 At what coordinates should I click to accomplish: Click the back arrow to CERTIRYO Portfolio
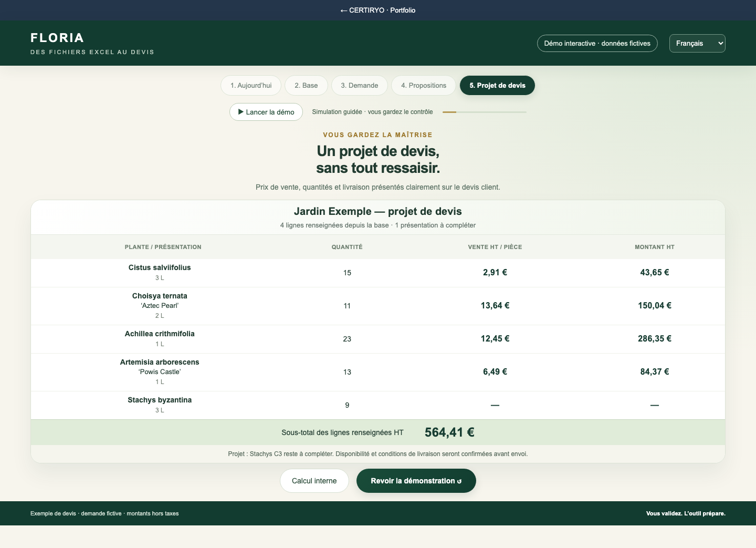tap(378, 10)
